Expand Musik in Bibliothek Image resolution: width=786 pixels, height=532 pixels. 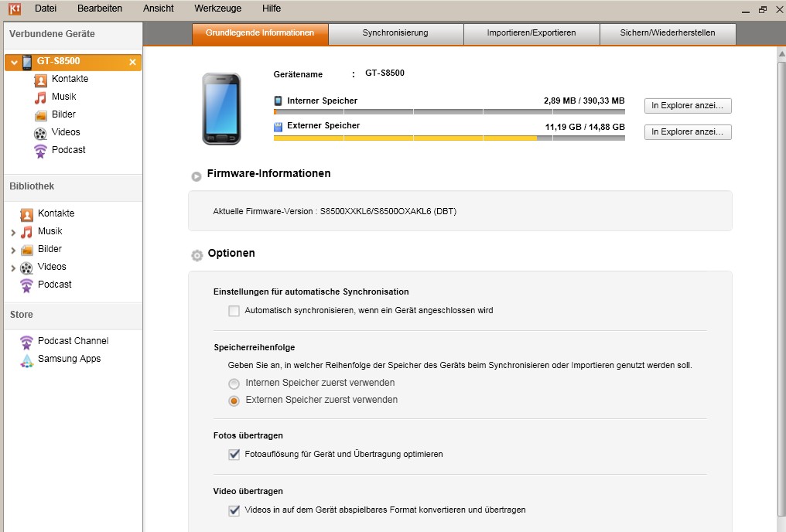tap(13, 233)
